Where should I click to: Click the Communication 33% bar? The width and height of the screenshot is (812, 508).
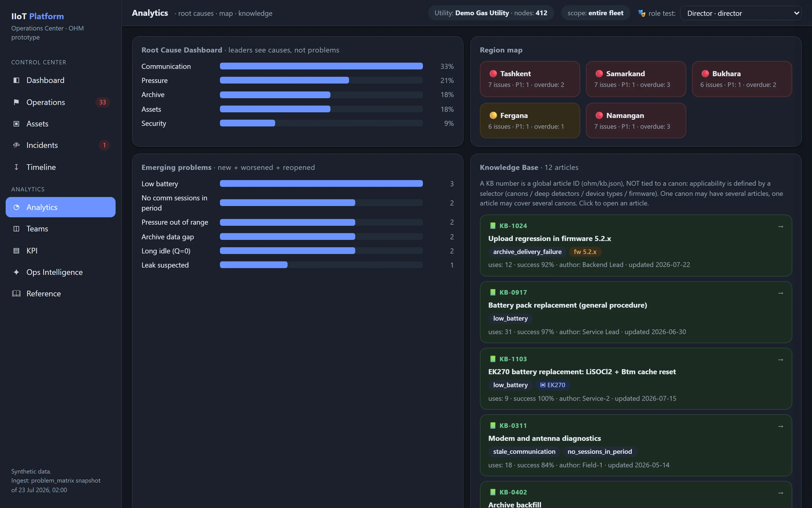pyautogui.click(x=321, y=66)
